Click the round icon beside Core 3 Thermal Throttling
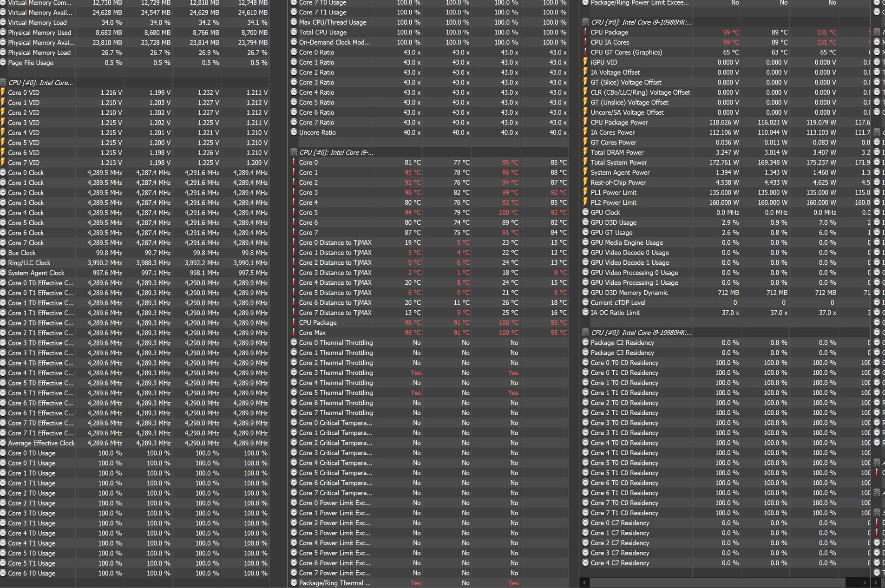Screen dimensions: 885x588 [x=294, y=372]
